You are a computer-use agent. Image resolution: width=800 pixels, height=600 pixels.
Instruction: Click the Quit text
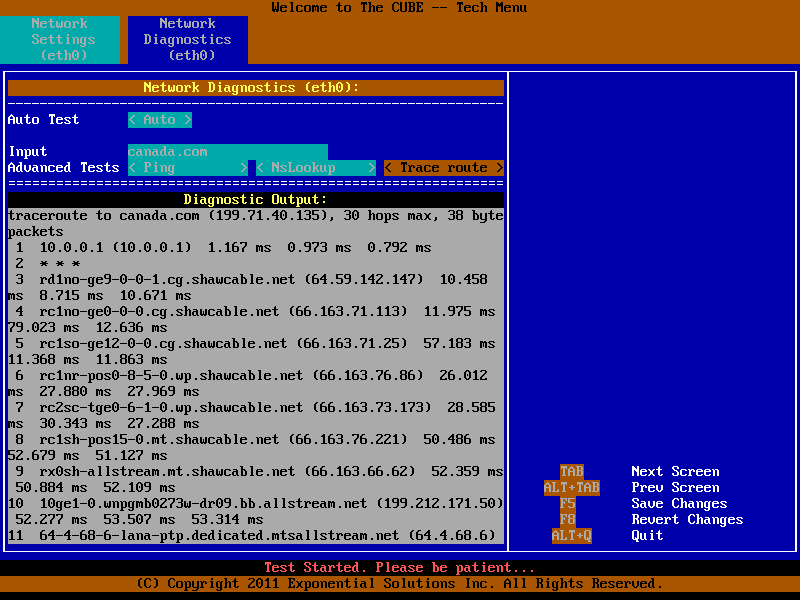[x=647, y=536]
